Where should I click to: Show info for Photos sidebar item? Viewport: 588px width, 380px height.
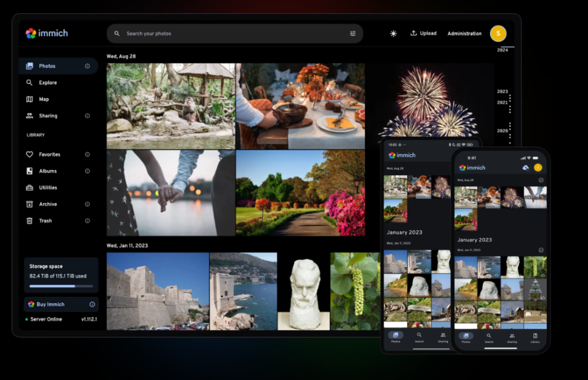[87, 66]
